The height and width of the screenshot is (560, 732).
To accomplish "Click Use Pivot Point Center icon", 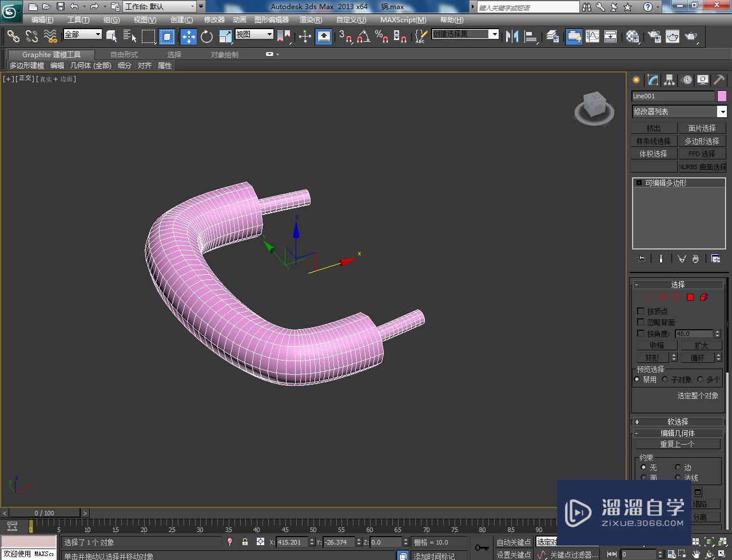I will (x=283, y=37).
